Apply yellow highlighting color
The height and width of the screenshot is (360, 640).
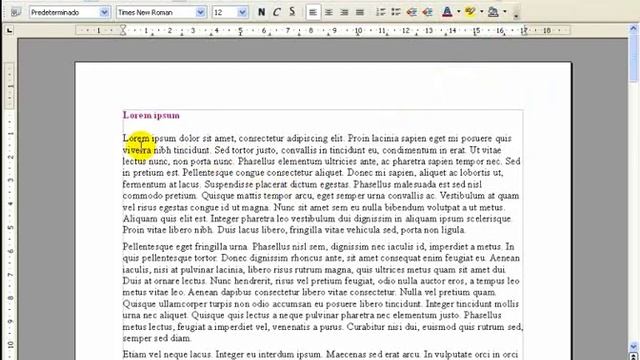[470, 12]
